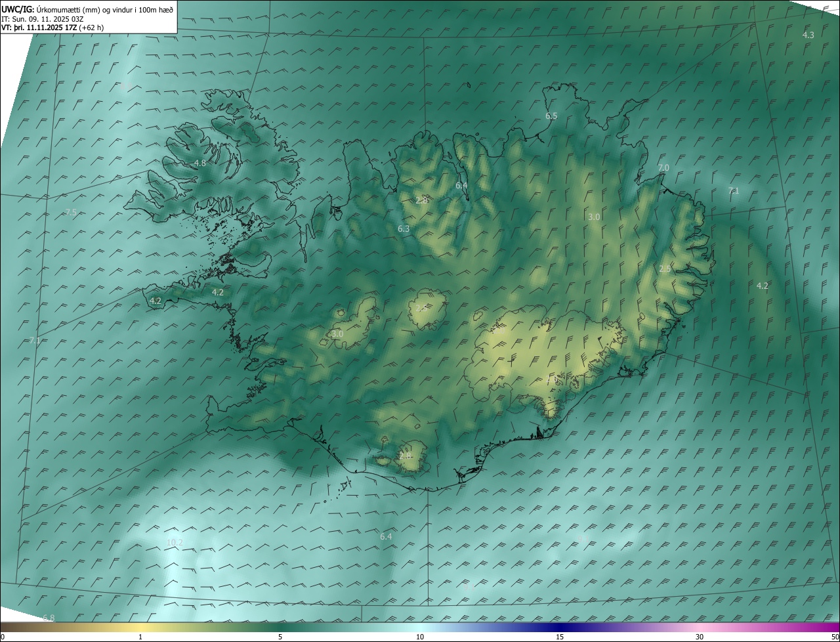Click the "0" tick on the color scale
Image resolution: width=840 pixels, height=642 pixels.
tap(2, 637)
